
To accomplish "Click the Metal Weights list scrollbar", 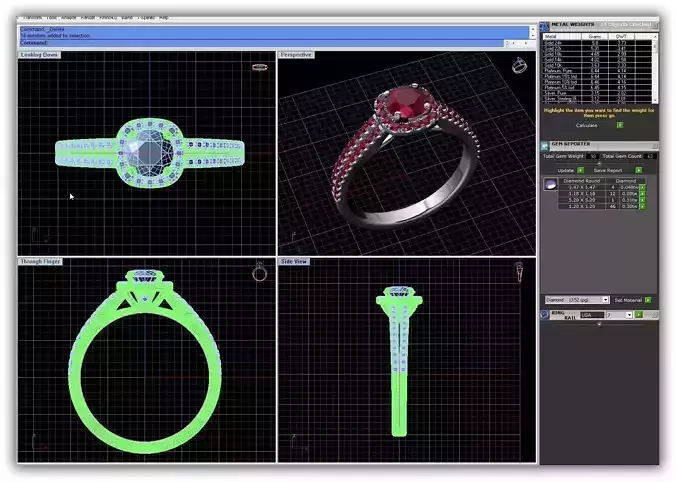I will click(x=655, y=68).
